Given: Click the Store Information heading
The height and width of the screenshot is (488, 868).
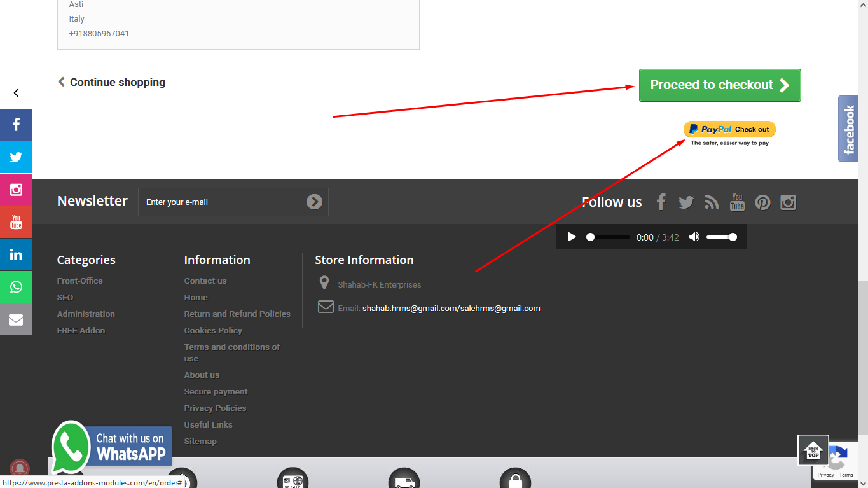Looking at the screenshot, I should (364, 260).
